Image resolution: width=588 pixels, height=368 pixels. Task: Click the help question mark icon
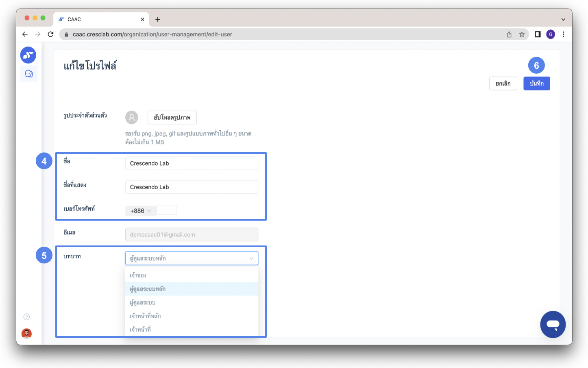[27, 317]
